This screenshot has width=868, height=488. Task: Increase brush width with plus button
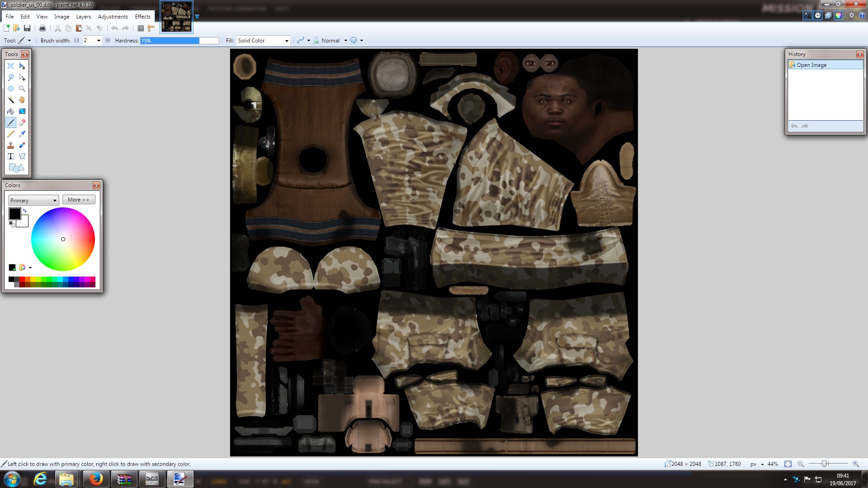[x=108, y=40]
